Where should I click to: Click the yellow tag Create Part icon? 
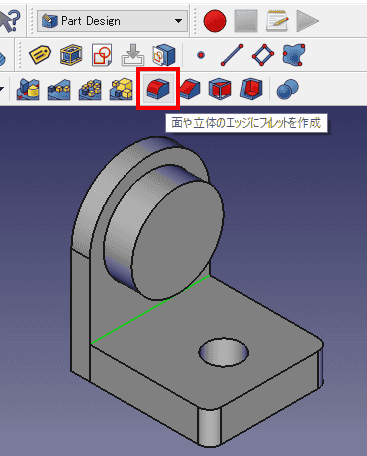pyautogui.click(x=40, y=54)
